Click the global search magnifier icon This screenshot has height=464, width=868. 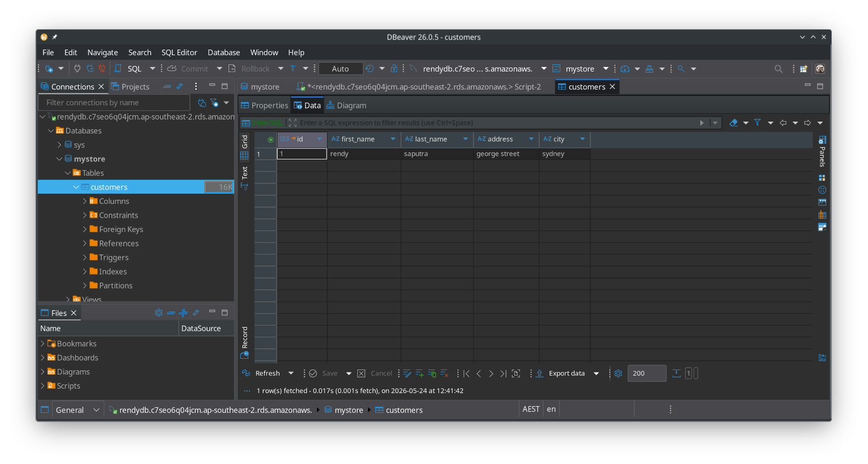point(778,68)
